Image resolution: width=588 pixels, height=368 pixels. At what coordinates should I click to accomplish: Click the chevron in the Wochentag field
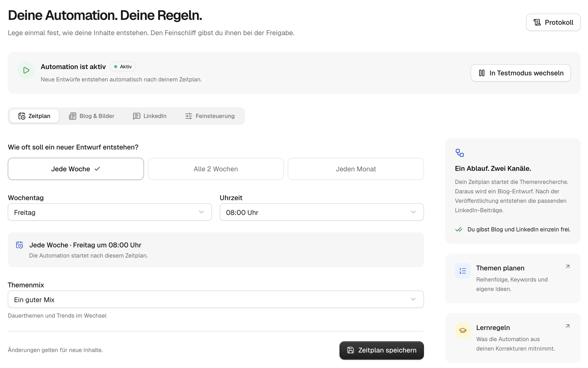point(201,212)
